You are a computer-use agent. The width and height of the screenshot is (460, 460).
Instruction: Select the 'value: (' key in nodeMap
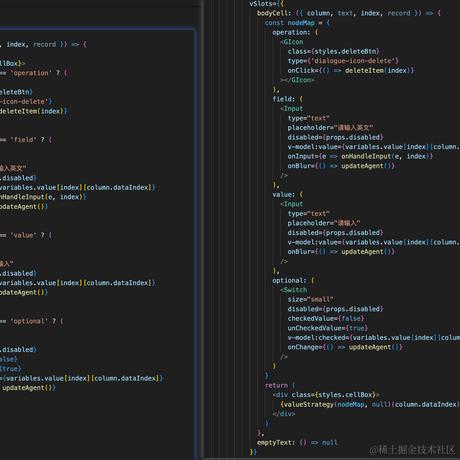(287, 194)
